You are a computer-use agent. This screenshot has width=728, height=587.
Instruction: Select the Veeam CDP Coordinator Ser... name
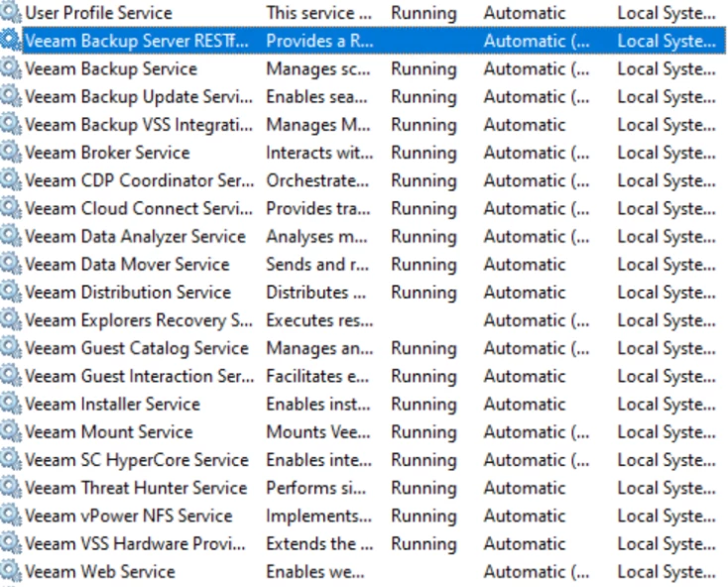tap(140, 180)
